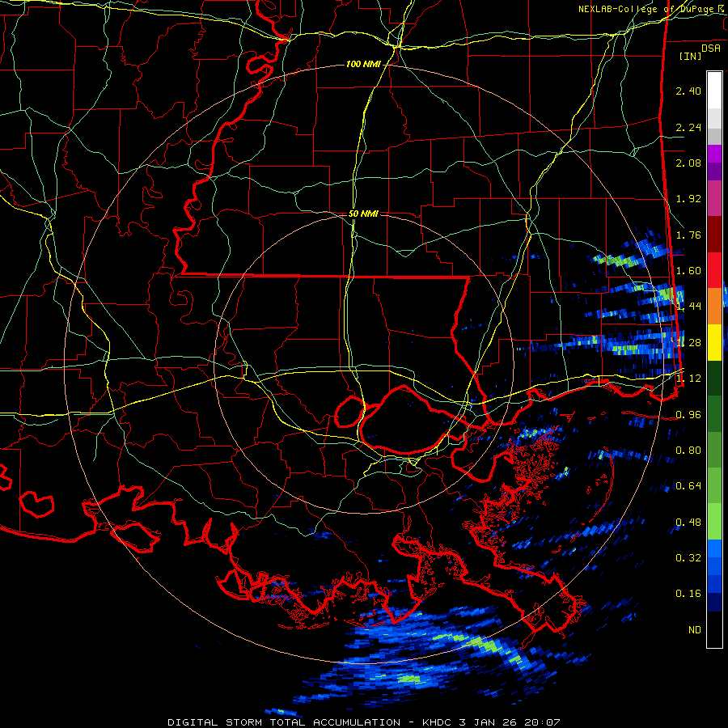Pick the light blue swatch above 0.32

coord(714,548)
